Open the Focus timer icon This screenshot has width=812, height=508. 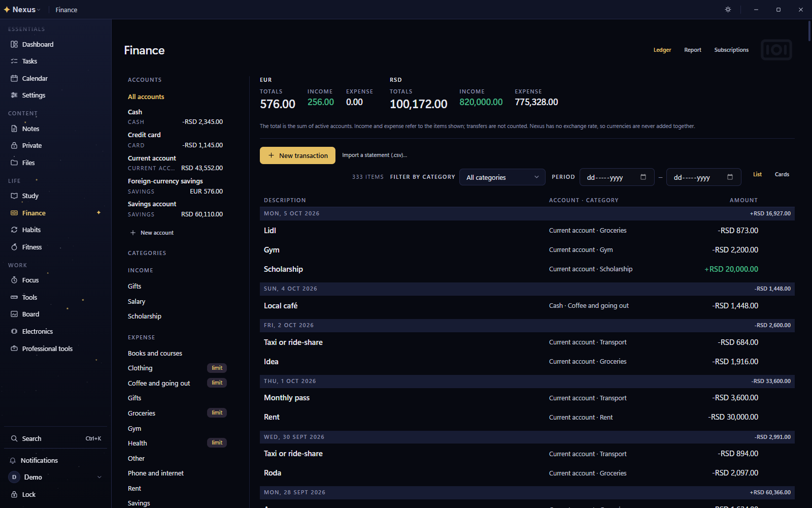click(x=14, y=280)
